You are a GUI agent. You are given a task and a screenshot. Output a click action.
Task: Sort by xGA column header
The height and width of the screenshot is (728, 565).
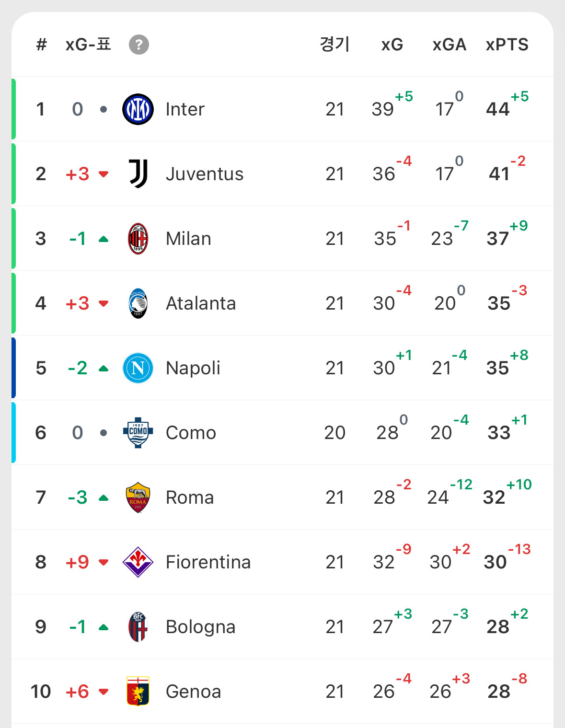pyautogui.click(x=449, y=45)
